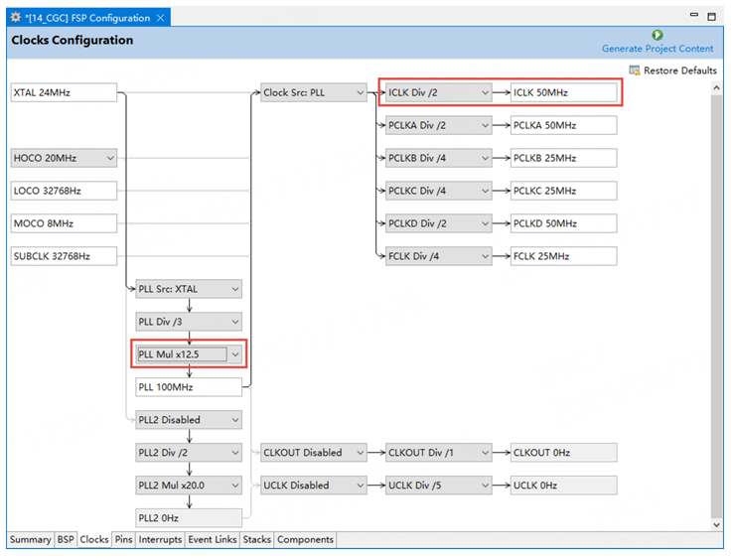This screenshot has height=560, width=733.
Task: Click the vertical scrollbar thumb
Action: [717, 306]
